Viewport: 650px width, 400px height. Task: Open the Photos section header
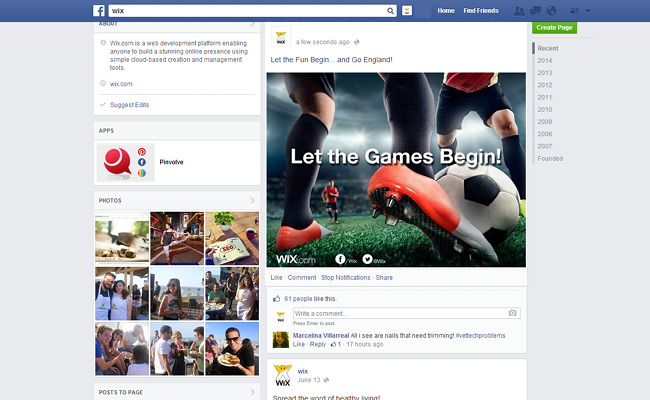110,201
